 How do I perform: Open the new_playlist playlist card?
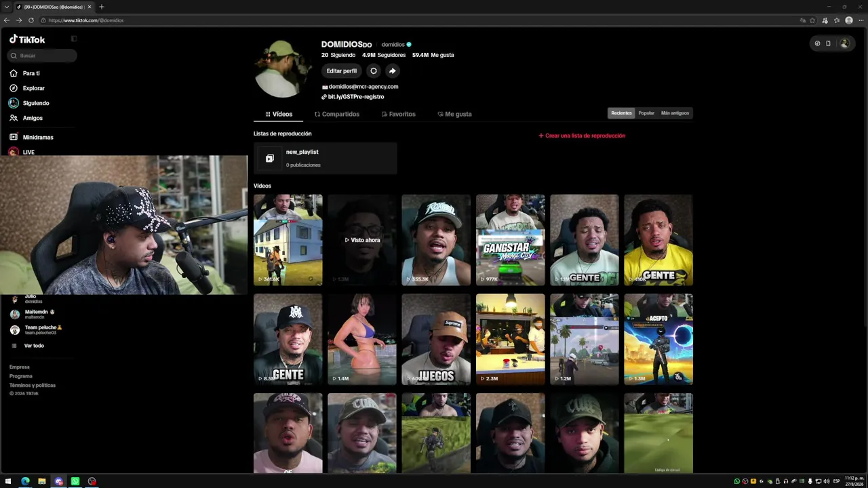coord(325,158)
